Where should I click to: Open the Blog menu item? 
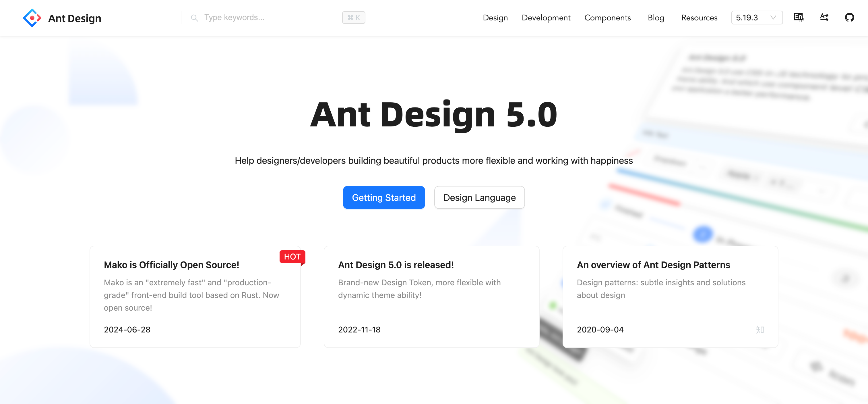pos(656,18)
